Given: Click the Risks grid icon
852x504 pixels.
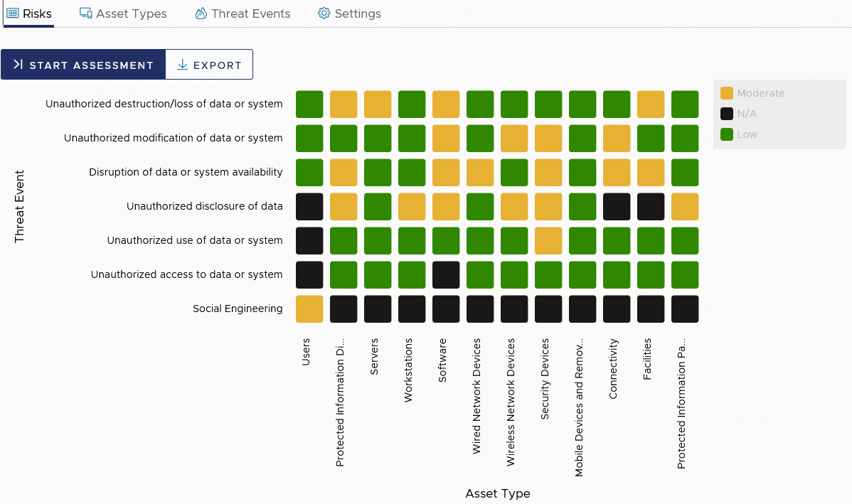Looking at the screenshot, I should [14, 13].
